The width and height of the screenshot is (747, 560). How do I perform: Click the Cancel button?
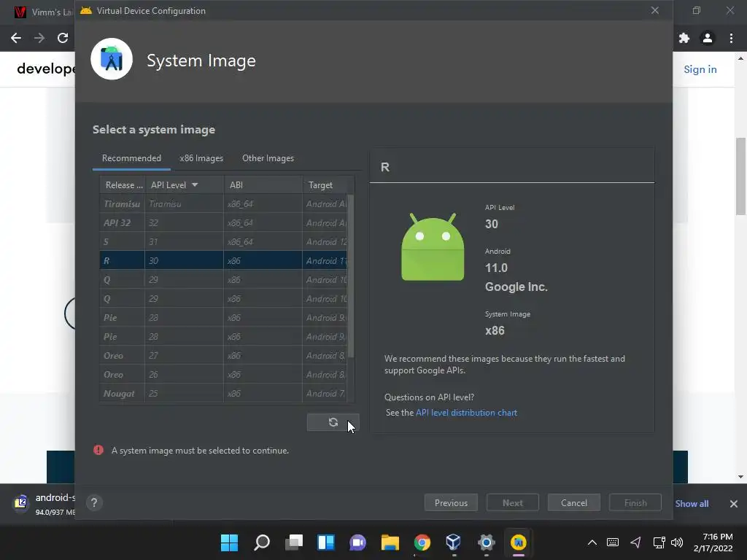click(x=574, y=503)
